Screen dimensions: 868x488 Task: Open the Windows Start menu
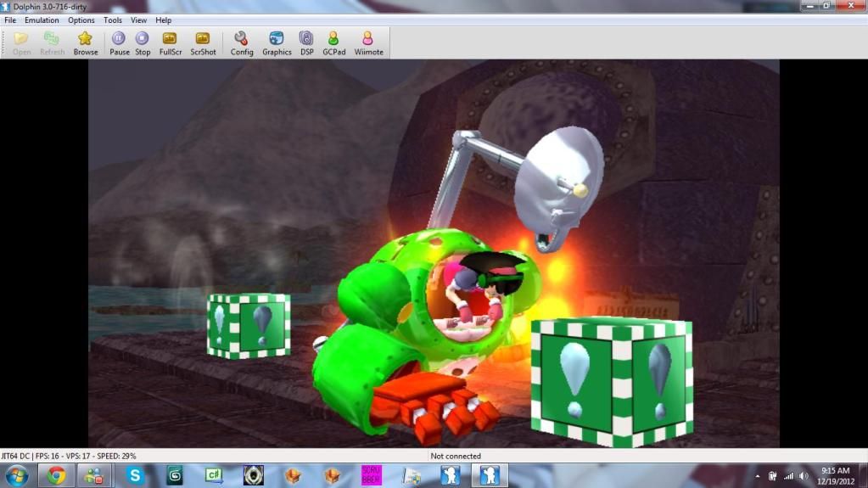click(x=17, y=476)
